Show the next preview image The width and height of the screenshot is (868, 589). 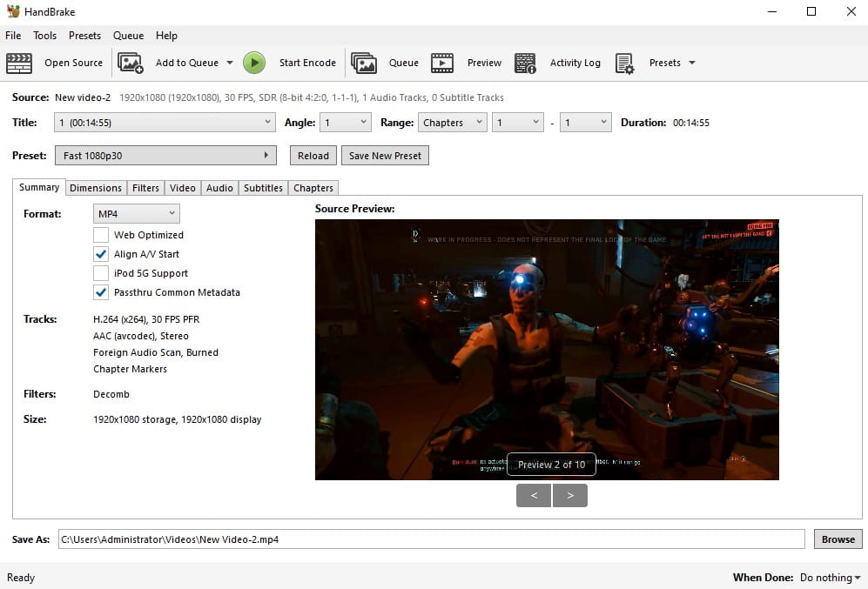[570, 496]
